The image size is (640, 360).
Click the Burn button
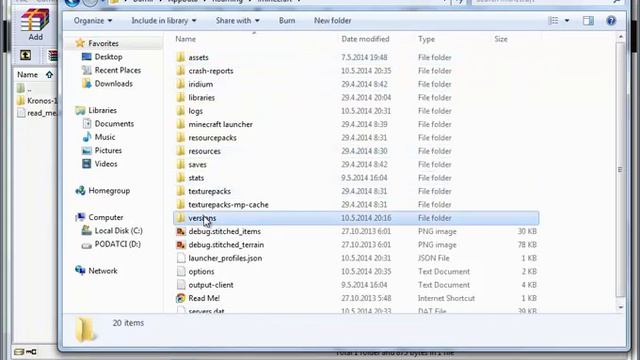click(287, 20)
